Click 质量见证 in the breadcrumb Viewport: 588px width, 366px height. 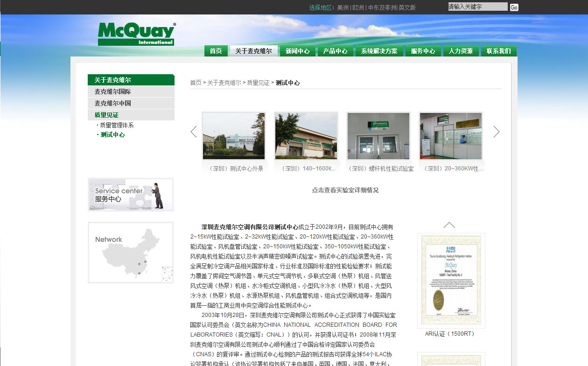click(258, 83)
